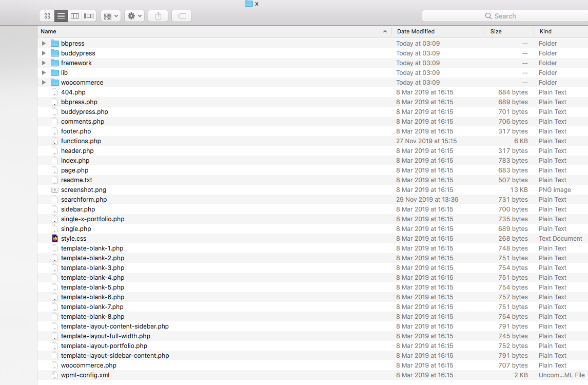Select the single-x-portfolio.php file name
Screen dimensions: 588x385
[x=93, y=219]
